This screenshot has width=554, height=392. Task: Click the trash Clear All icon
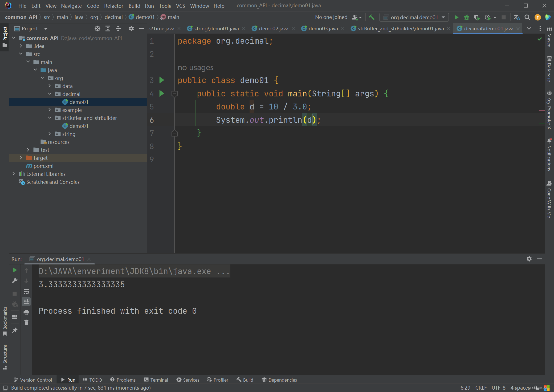coord(26,322)
